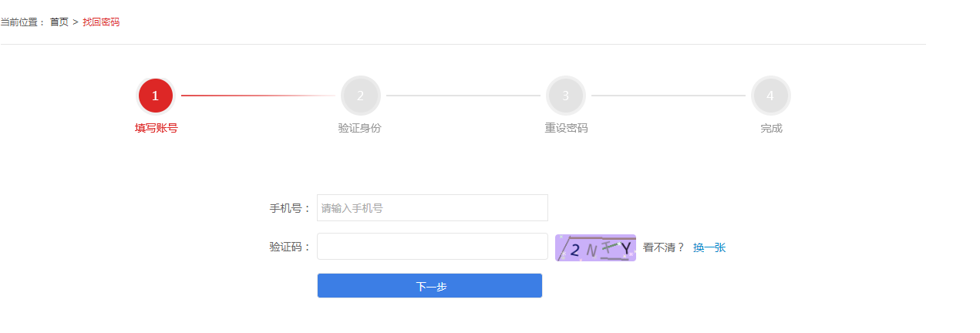Click the gray step 3 circle
The height and width of the screenshot is (333, 980).
coord(565,96)
